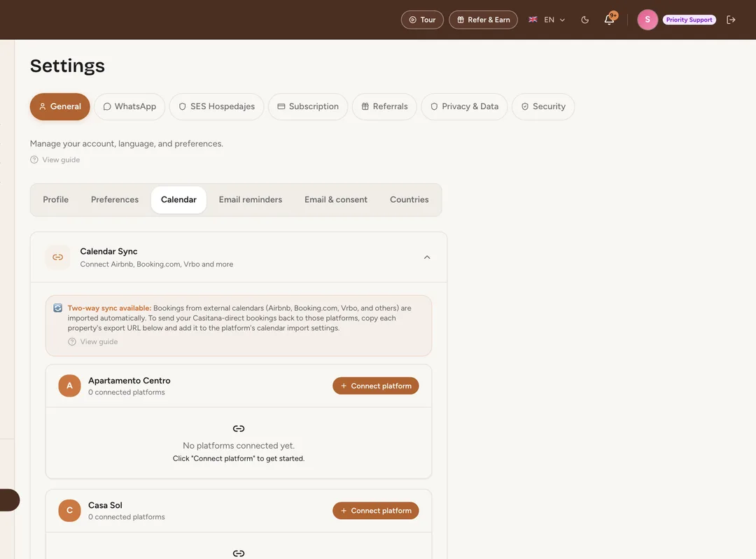Connect platform for Casa Sol
The height and width of the screenshot is (559, 756).
coord(376,511)
